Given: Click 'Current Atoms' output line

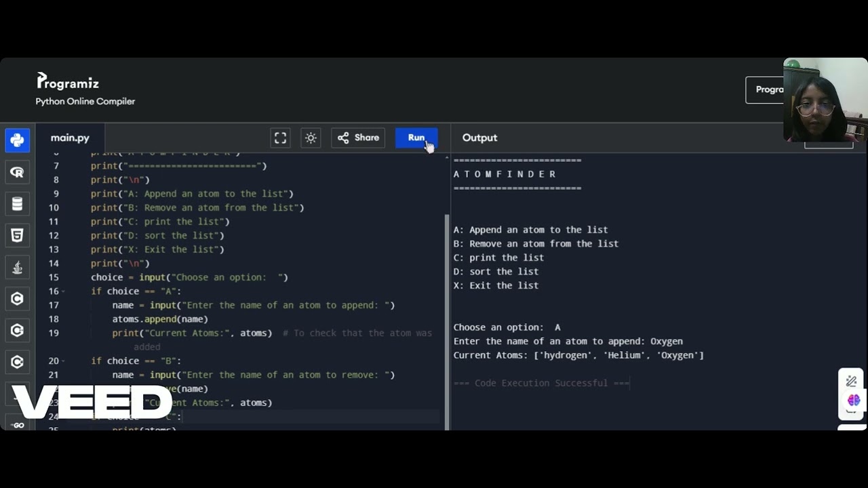Looking at the screenshot, I should coord(578,355).
